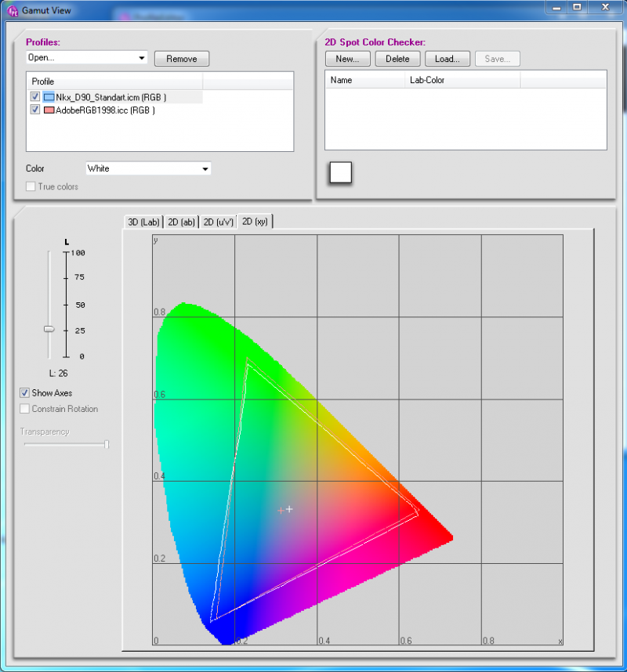Enable the True colors checkbox
This screenshot has height=672, width=627.
point(31,186)
